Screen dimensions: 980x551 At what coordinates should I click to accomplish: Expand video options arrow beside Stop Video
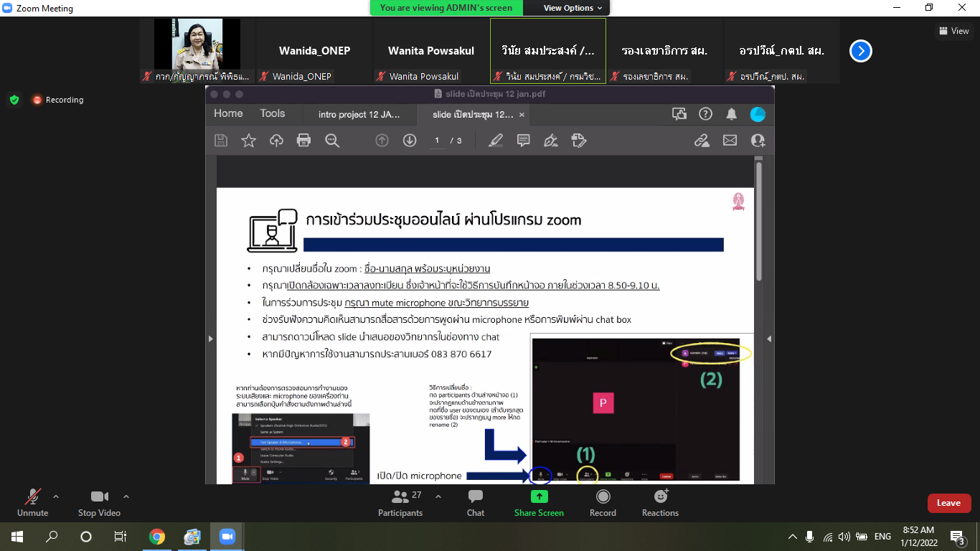tap(126, 496)
